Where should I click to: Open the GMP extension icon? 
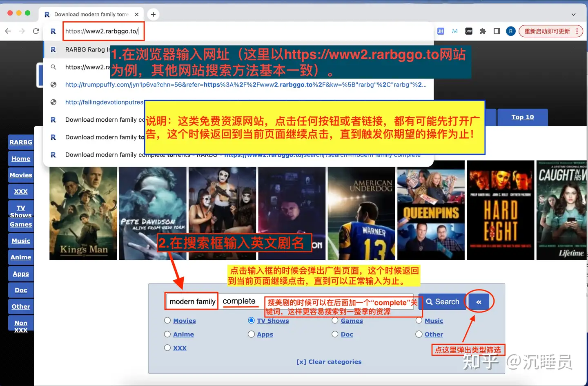coord(469,31)
